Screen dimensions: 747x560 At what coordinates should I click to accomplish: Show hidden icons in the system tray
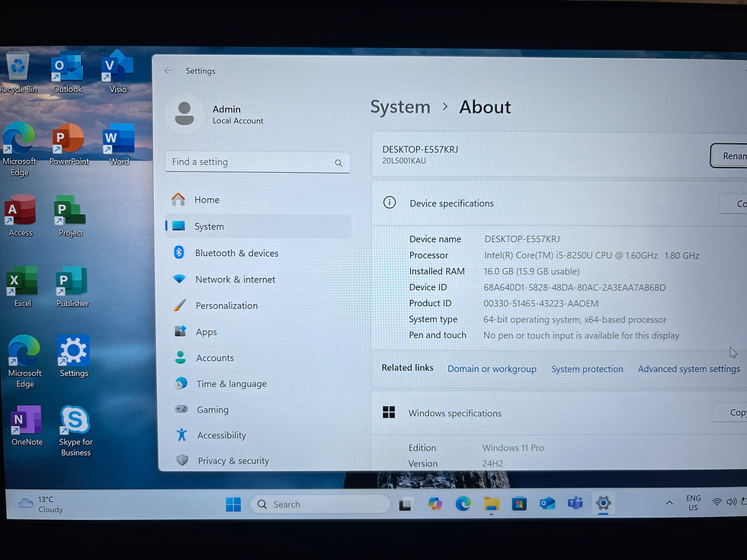(669, 502)
